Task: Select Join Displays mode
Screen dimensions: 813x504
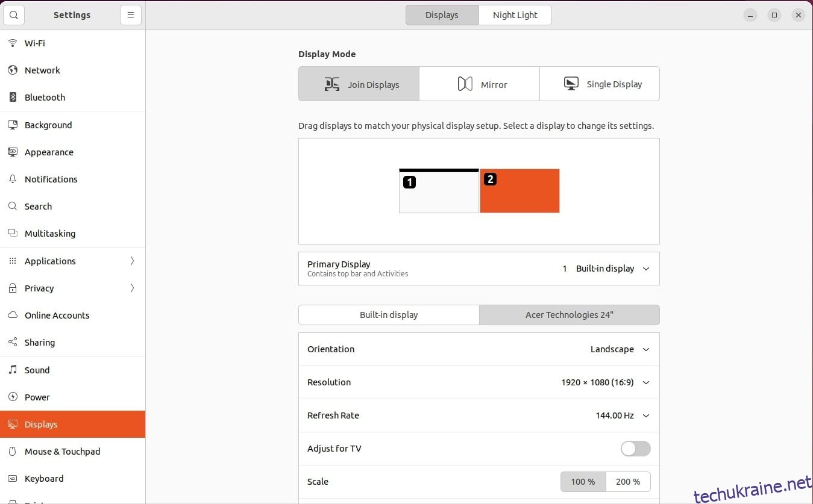Action: pos(359,84)
